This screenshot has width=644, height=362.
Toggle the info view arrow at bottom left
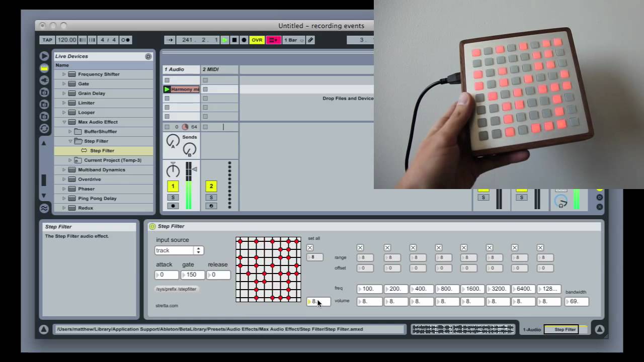[44, 329]
